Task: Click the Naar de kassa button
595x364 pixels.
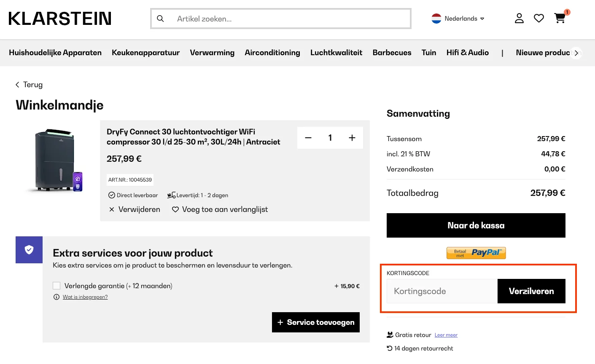Action: click(x=476, y=225)
